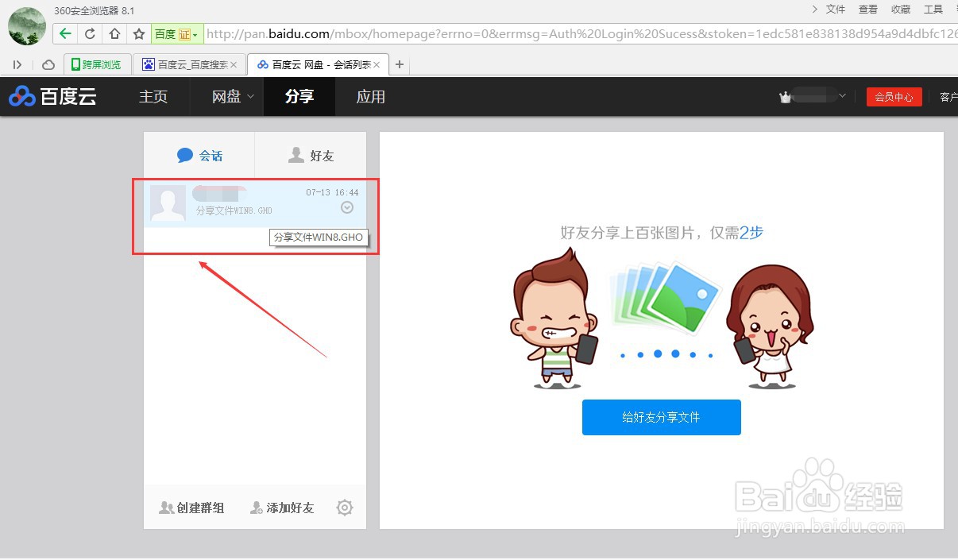Open the 分享文件WIN8.GHO conversation message
958x560 pixels.
234,210
